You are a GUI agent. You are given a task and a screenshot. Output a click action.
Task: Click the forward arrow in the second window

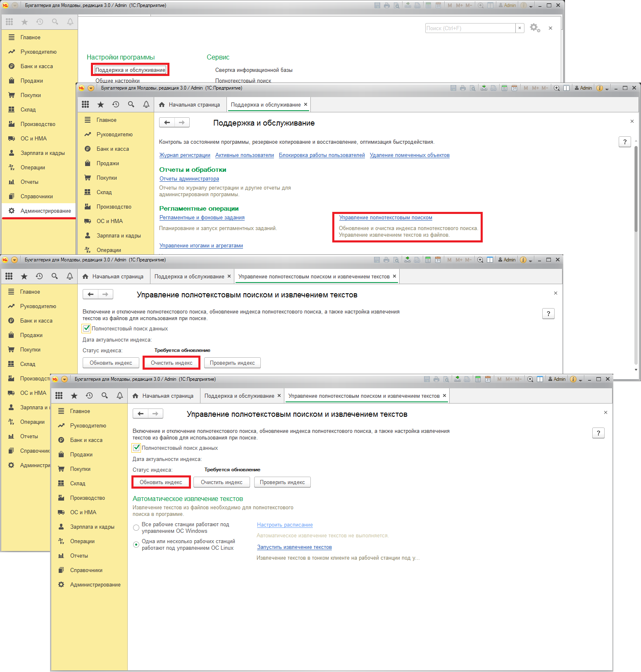coord(182,122)
